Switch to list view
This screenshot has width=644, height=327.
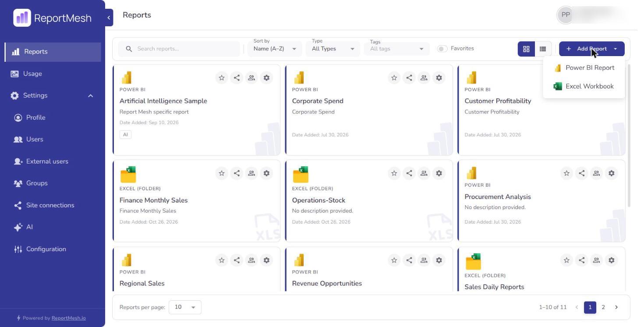543,49
